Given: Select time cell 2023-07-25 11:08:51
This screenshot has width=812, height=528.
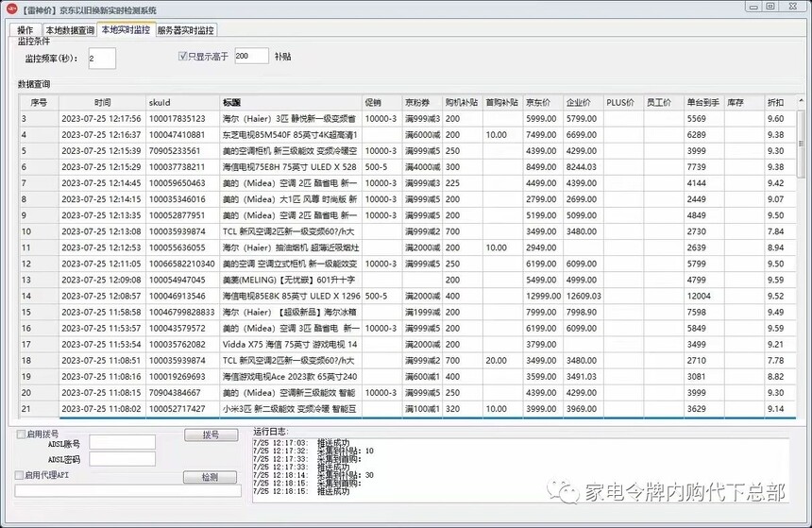Looking at the screenshot, I should tap(102, 360).
